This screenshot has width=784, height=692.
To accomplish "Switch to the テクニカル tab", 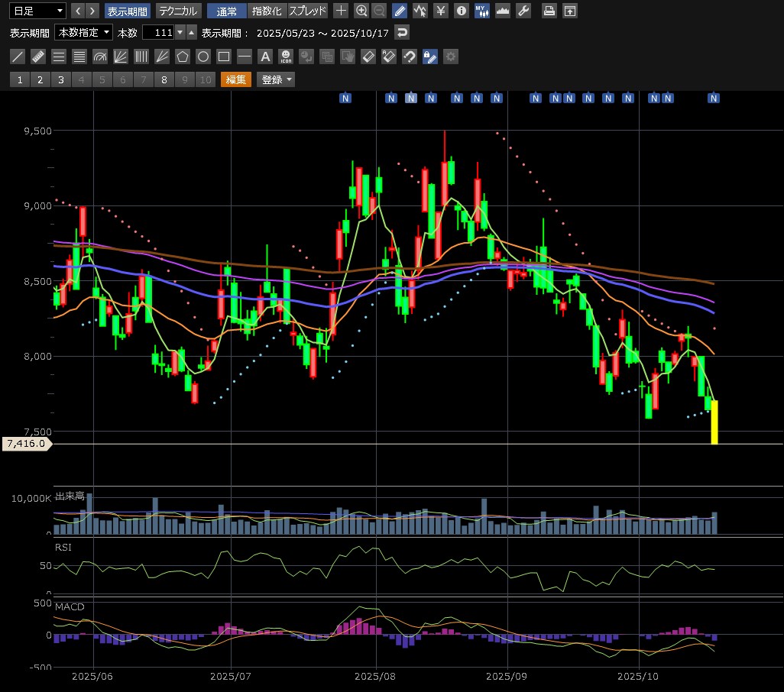I will point(178,11).
